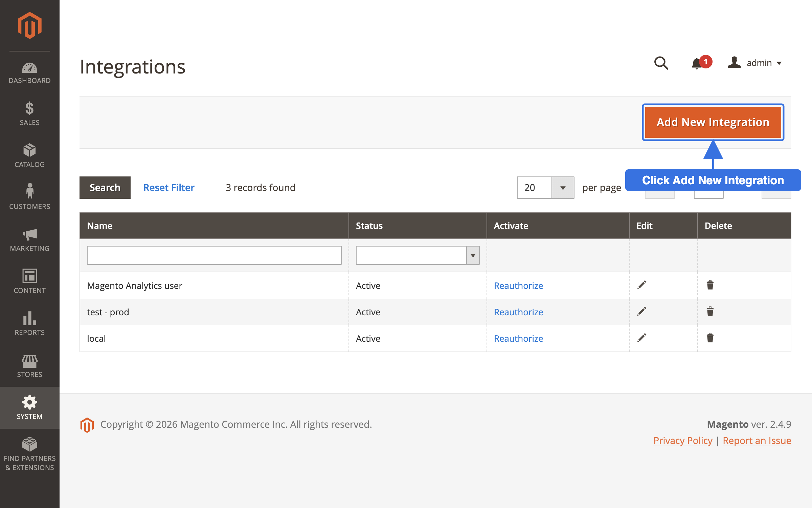812x508 pixels.
Task: Sort by the Name column header
Action: [x=214, y=226]
